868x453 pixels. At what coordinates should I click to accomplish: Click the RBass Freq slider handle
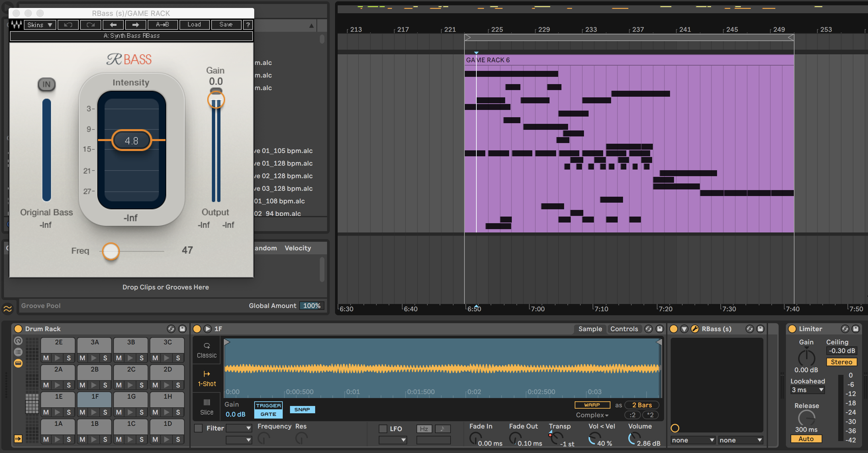click(x=111, y=251)
